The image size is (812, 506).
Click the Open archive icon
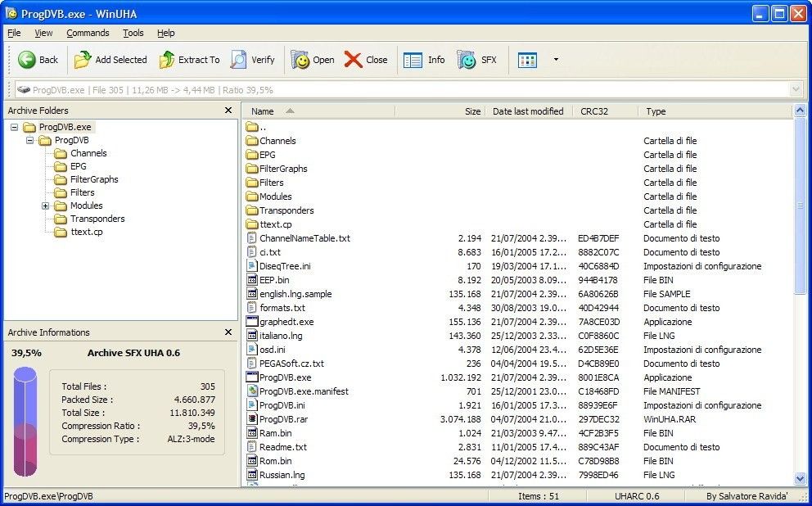[x=301, y=59]
